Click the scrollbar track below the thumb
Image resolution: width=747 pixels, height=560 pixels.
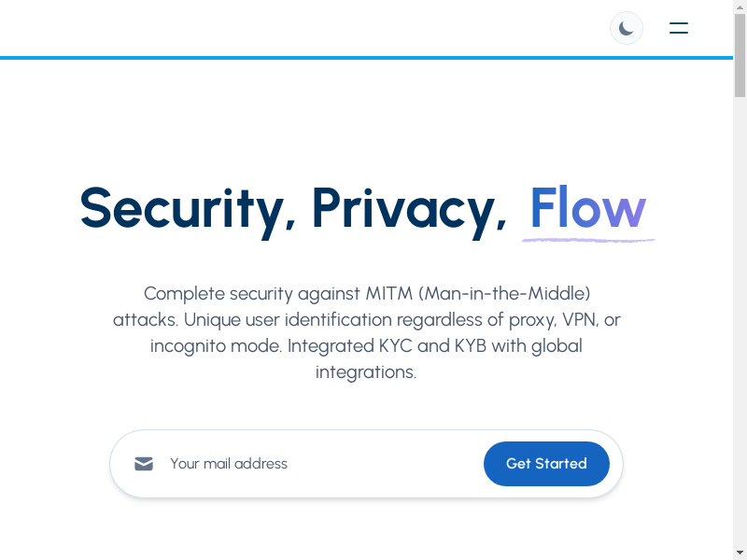[x=740, y=327]
